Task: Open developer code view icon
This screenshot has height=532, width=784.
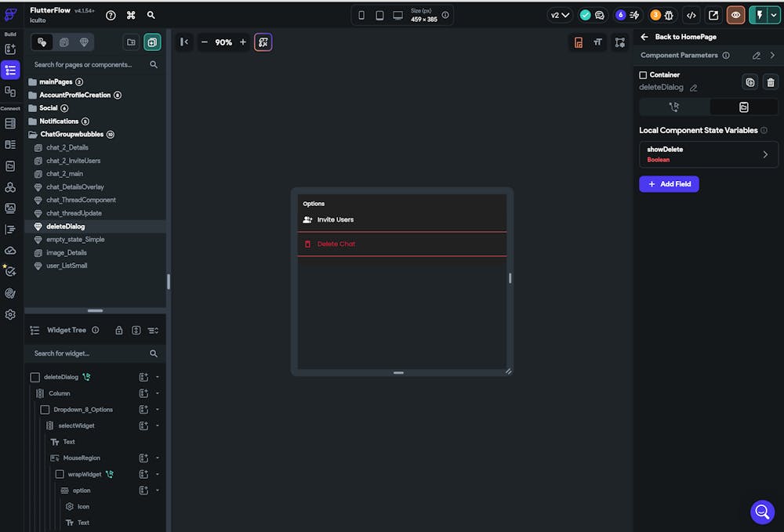Action: click(x=691, y=15)
